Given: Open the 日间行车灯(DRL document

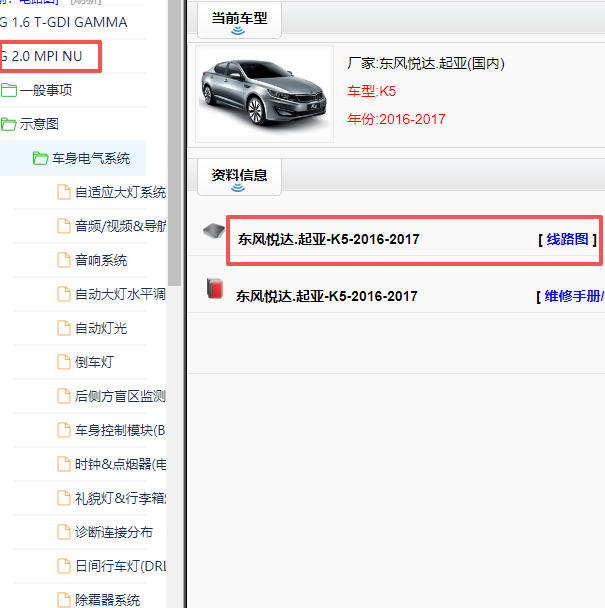Looking at the screenshot, I should coord(120,566).
